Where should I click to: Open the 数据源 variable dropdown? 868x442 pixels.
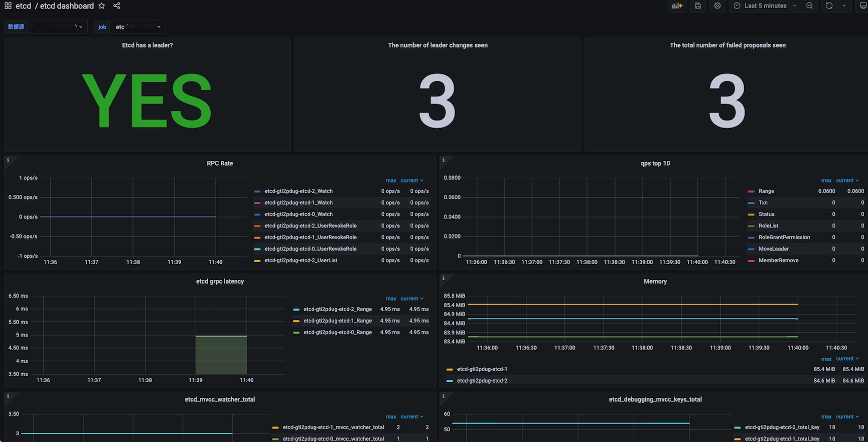pyautogui.click(x=59, y=27)
